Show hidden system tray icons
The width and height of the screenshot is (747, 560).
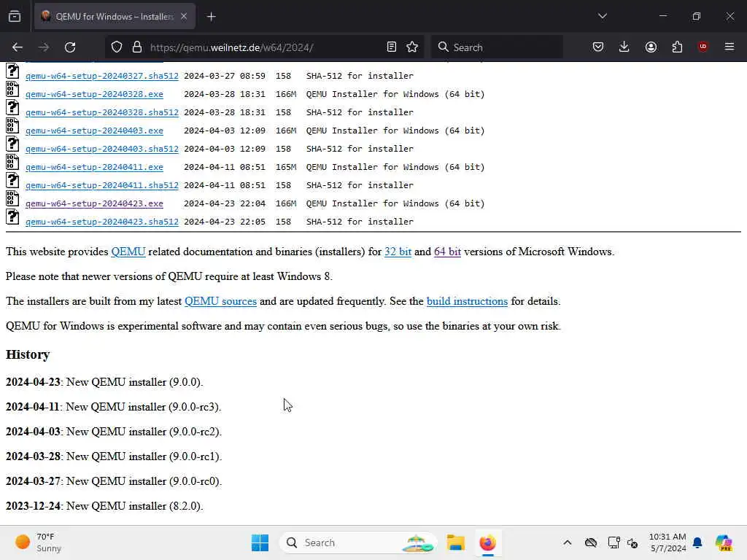(x=568, y=542)
